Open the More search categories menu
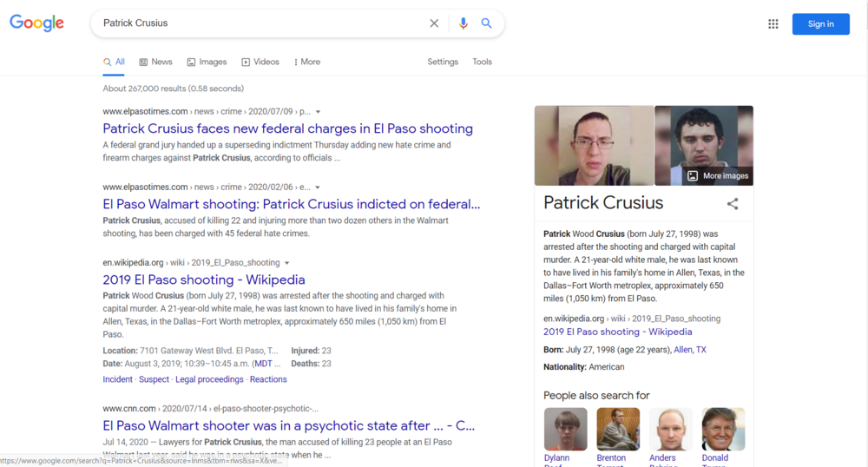Viewport: 868px width, 467px height. pos(306,62)
